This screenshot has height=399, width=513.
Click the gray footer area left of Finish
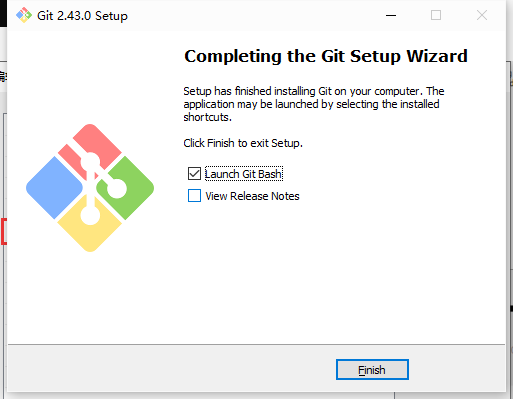[x=172, y=368]
